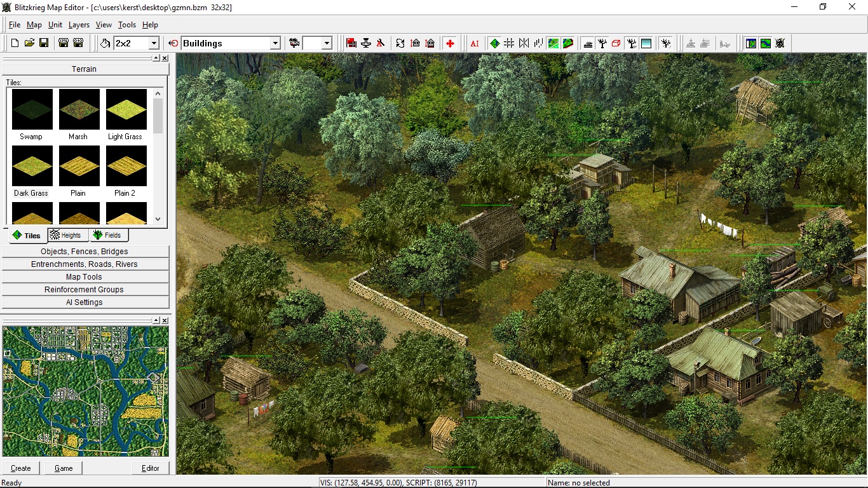Click the red soldier figure icon
The width and height of the screenshot is (868, 488).
pyautogui.click(x=381, y=43)
